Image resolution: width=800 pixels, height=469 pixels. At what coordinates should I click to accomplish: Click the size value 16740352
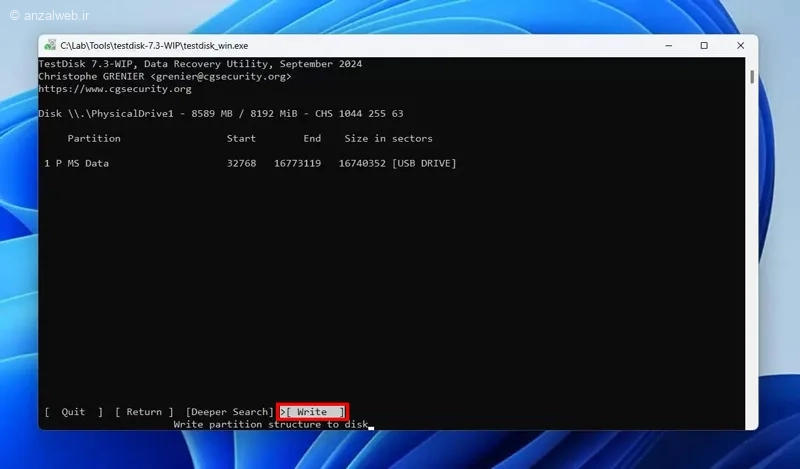[362, 163]
